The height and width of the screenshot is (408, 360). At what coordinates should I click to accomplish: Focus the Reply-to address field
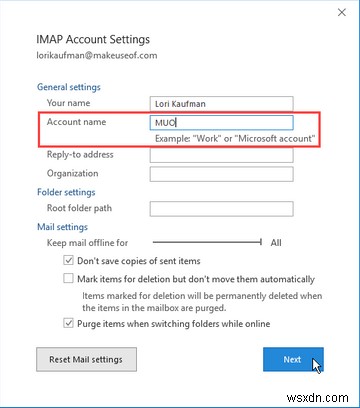(x=222, y=155)
